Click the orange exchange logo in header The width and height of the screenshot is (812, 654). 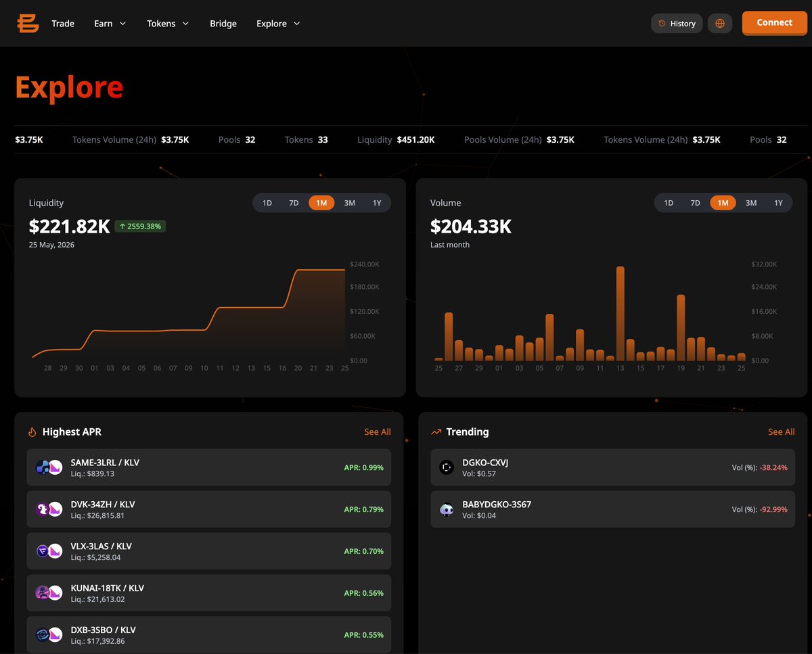(x=28, y=23)
